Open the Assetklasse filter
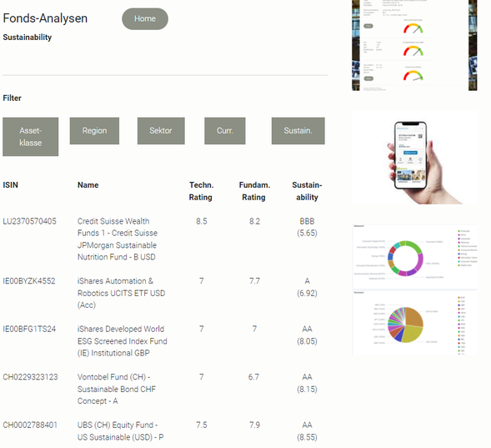This screenshot has width=491, height=448. pyautogui.click(x=30, y=137)
